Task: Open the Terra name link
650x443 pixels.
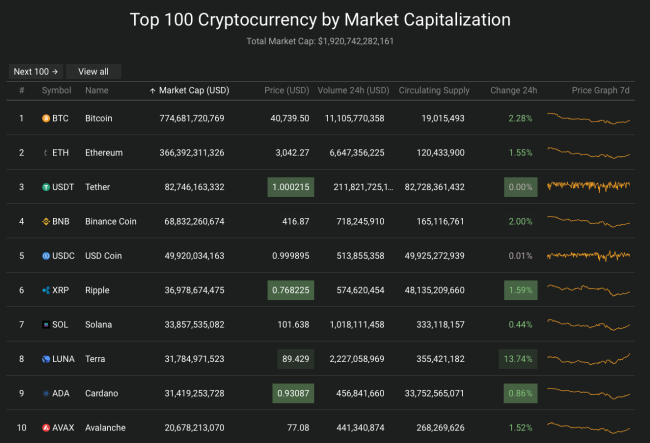Action: click(x=95, y=359)
